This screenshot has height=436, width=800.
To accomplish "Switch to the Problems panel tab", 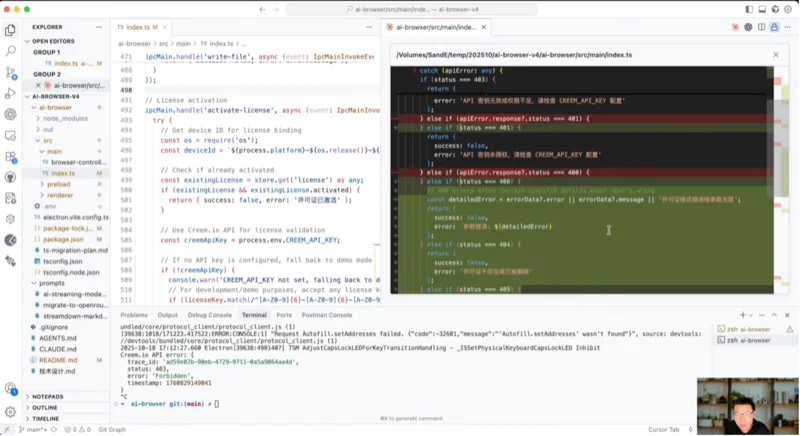I will pyautogui.click(x=134, y=315).
